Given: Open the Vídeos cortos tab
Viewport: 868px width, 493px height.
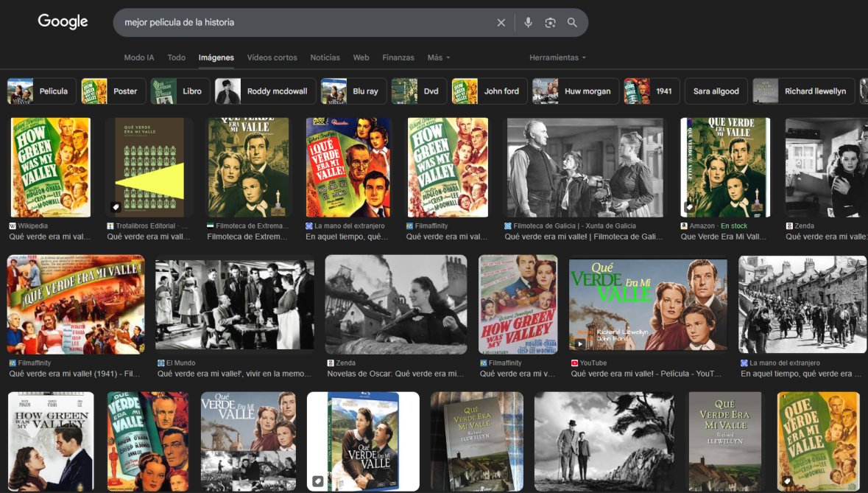Looking at the screenshot, I should 272,57.
